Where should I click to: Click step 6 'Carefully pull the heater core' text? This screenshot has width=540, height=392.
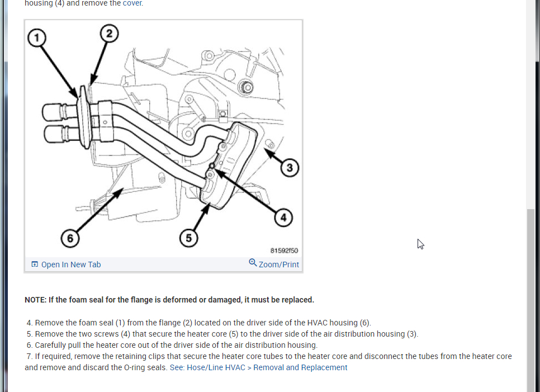172,345
